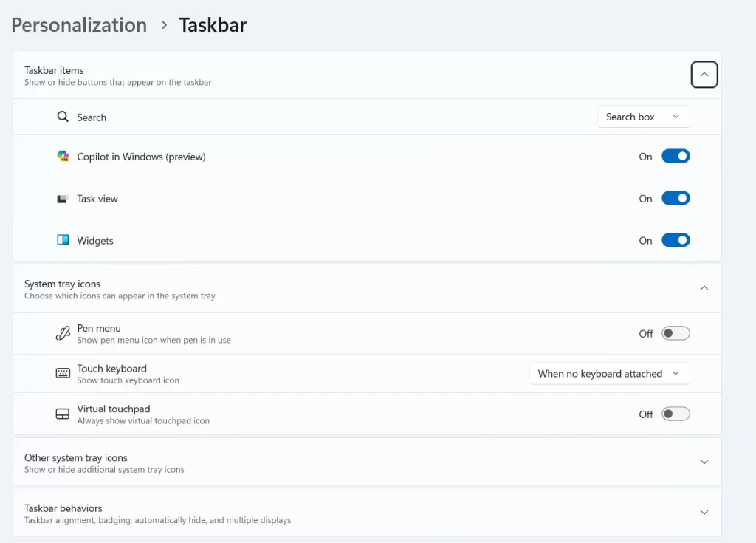
Task: Click 'Show pen menu icon when pen is in use'
Action: (154, 341)
